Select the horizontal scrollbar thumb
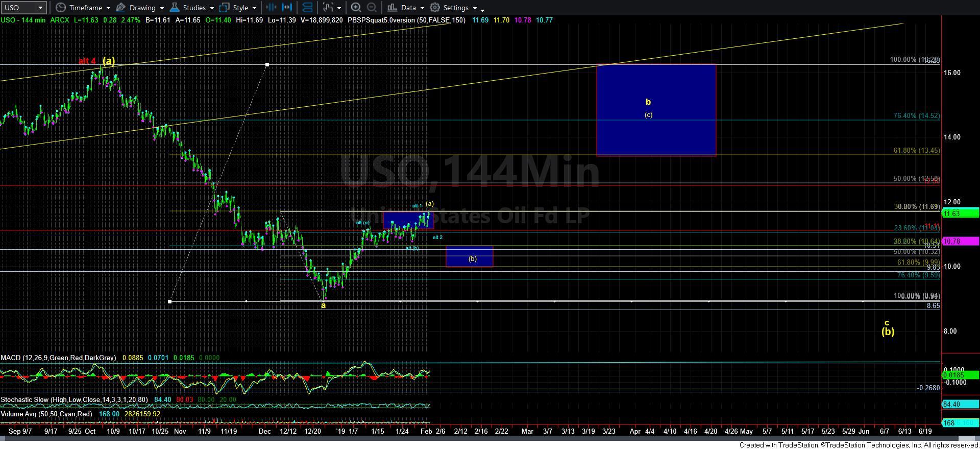The width and height of the screenshot is (980, 449). click(967, 439)
